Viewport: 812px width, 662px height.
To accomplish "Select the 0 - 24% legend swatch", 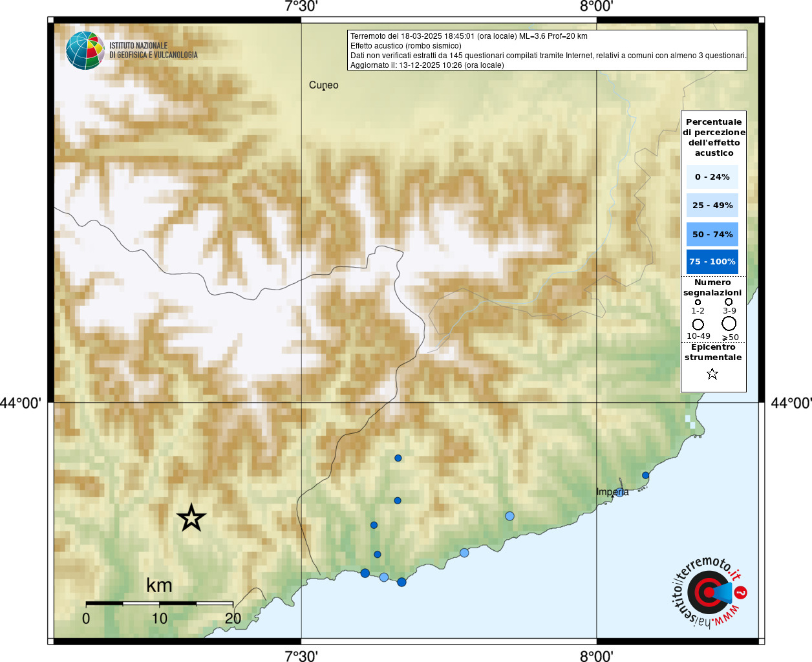I will coord(712,176).
